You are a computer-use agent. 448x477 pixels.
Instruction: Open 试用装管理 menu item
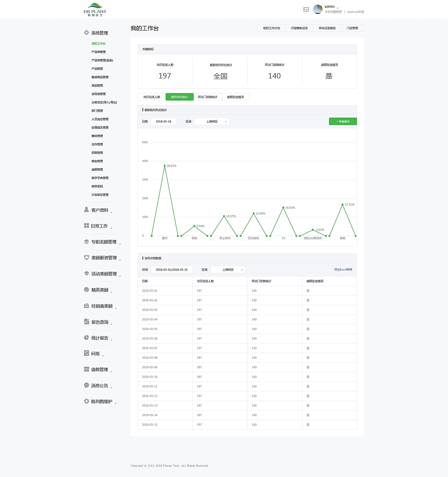click(98, 94)
